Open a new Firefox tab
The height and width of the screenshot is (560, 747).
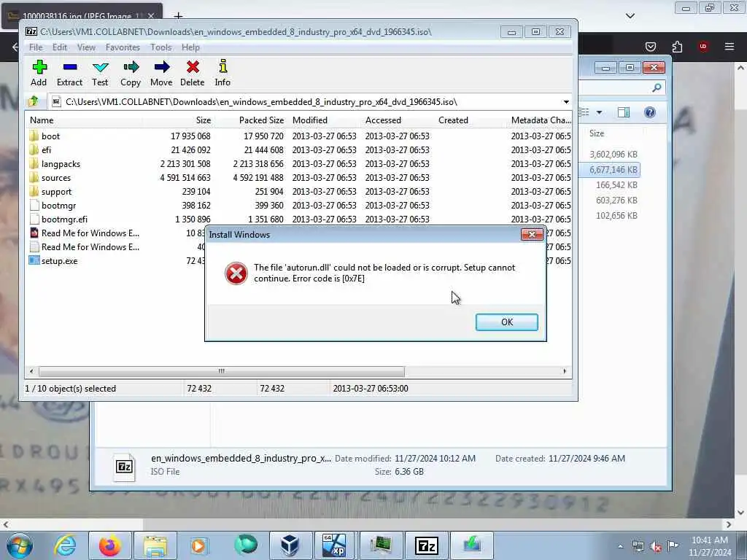pos(178,16)
